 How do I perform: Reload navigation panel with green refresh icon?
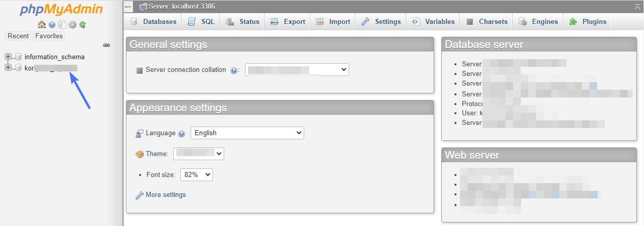82,24
